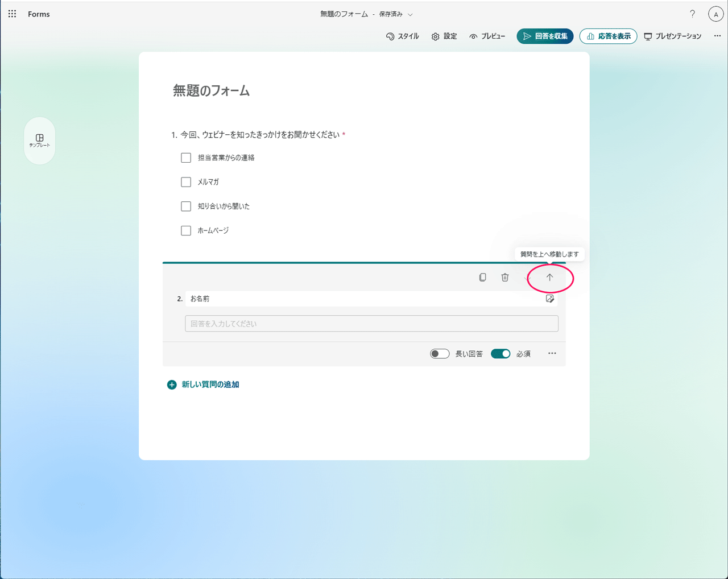Move the お名前 question up with arrow icon
Viewport: 728px width, 579px height.
[x=549, y=277]
